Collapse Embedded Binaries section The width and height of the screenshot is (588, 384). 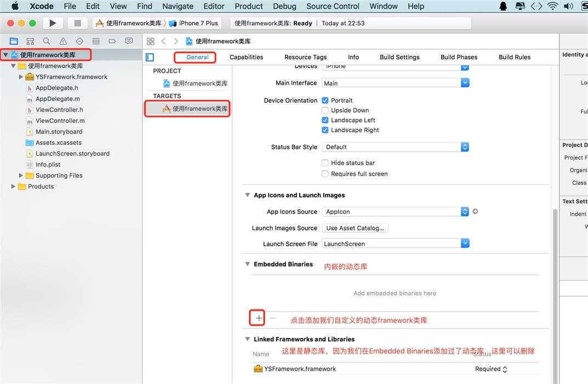[x=248, y=264]
